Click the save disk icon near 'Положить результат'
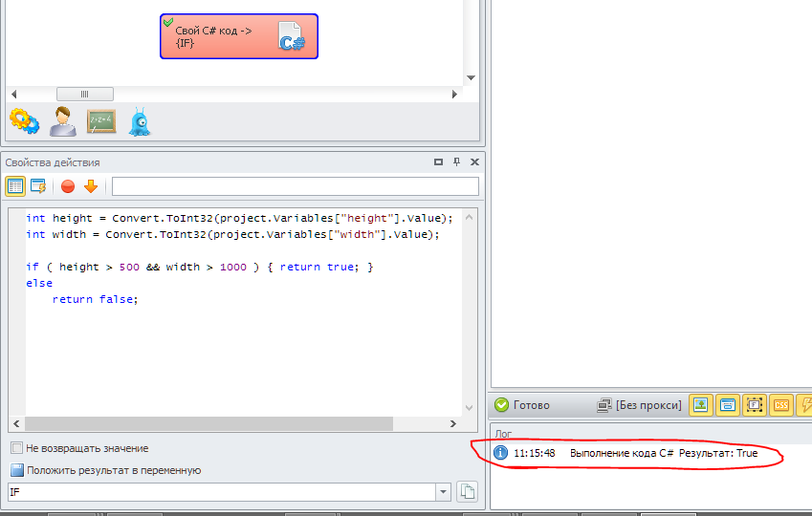Screen dimensions: 812x516 tap(17, 470)
